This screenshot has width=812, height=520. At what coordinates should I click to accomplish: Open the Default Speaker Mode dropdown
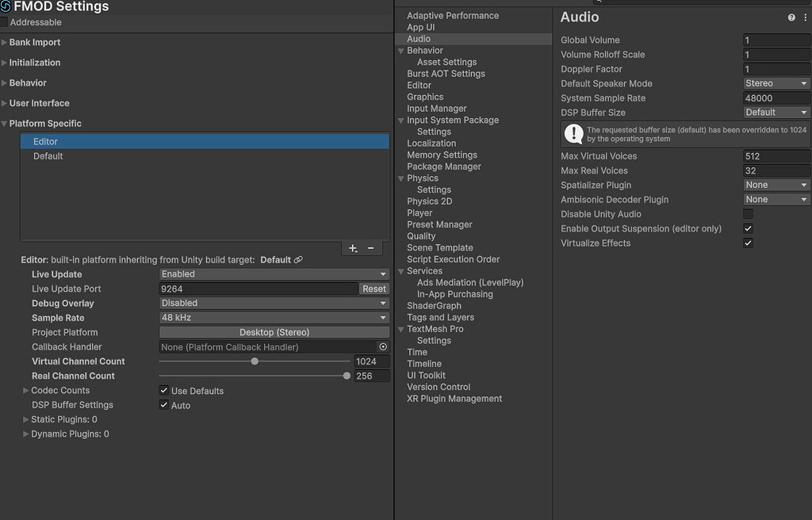[776, 83]
